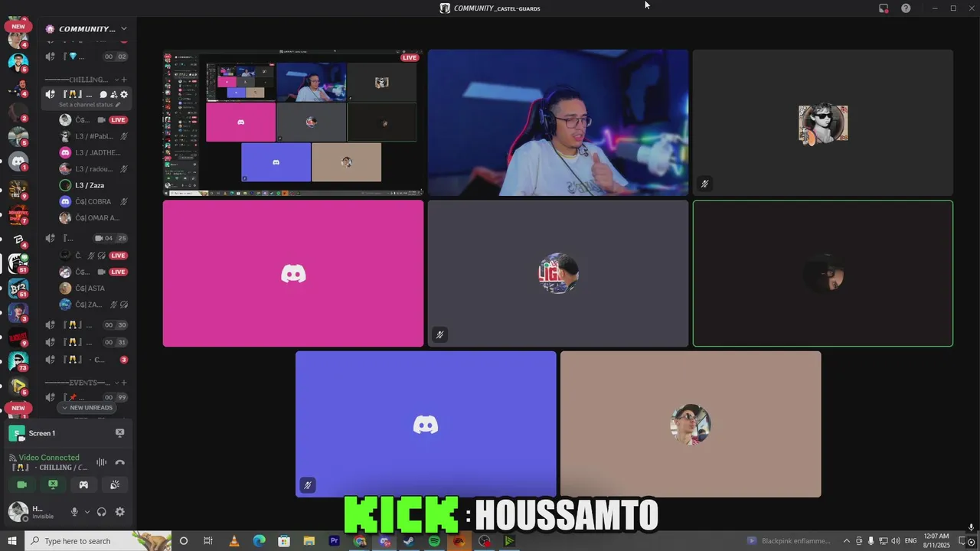This screenshot has width=980, height=551.
Task: Open the inbox icon in title bar
Action: tap(884, 8)
